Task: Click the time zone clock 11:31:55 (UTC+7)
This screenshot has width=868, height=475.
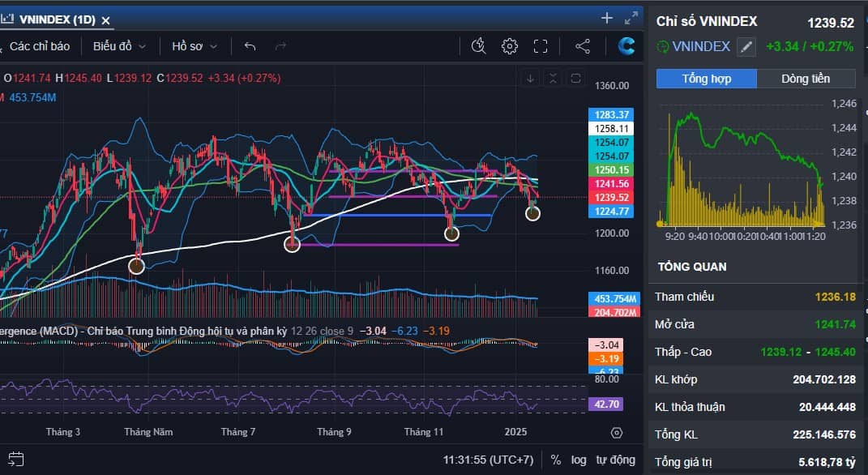Action: click(488, 460)
